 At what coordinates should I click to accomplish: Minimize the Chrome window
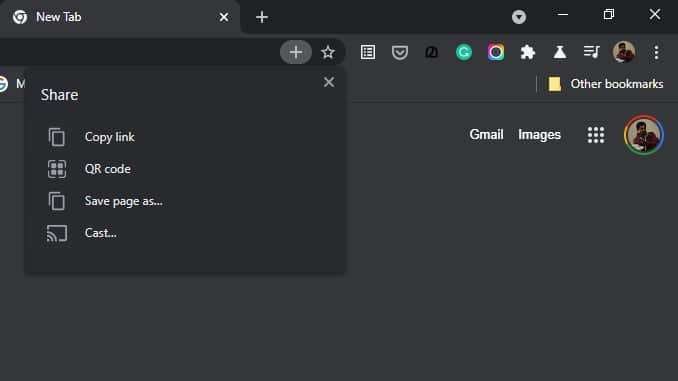coord(563,15)
